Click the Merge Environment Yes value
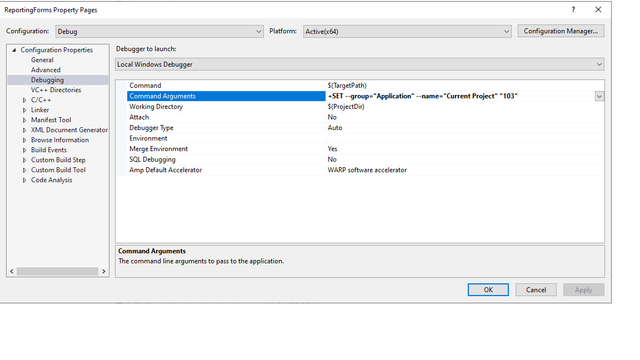Screen dimensions: 640x360 point(333,149)
